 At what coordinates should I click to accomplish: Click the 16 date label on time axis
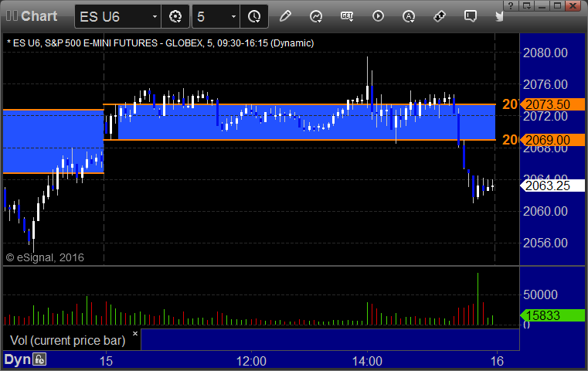(498, 361)
